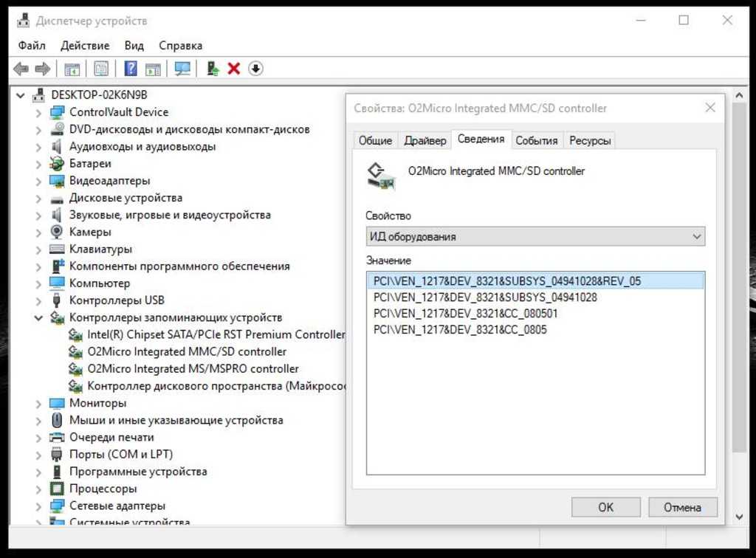Select hardware ID ending in SUBSYS_04941028

[x=485, y=297]
